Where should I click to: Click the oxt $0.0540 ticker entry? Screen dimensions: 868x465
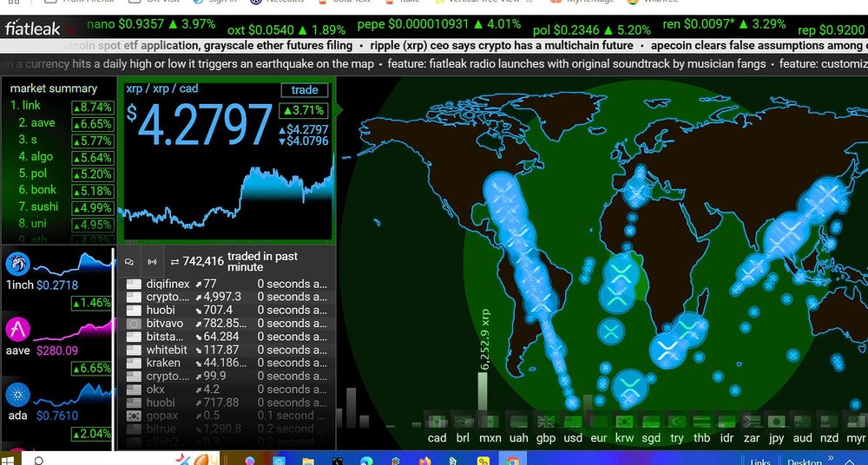click(286, 29)
